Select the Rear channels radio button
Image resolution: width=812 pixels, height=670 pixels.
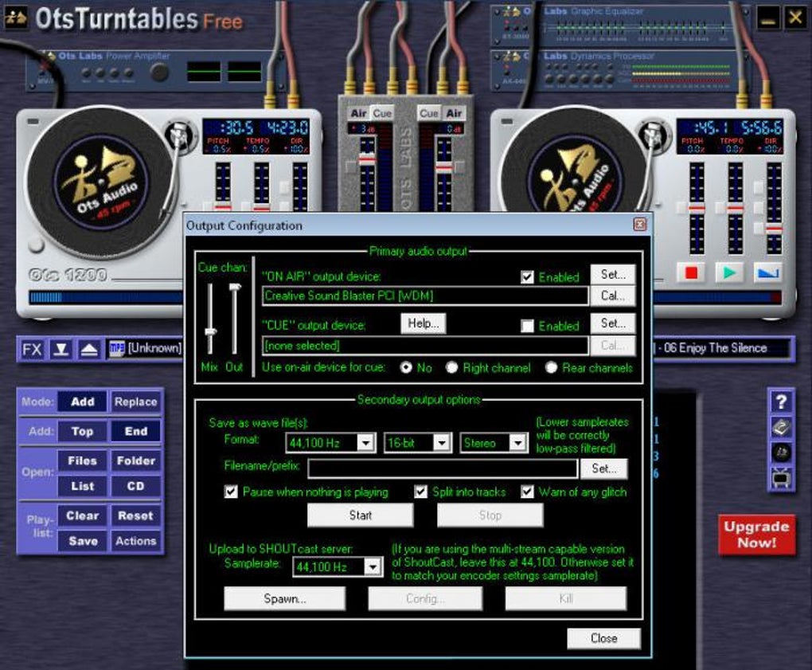pyautogui.click(x=551, y=367)
